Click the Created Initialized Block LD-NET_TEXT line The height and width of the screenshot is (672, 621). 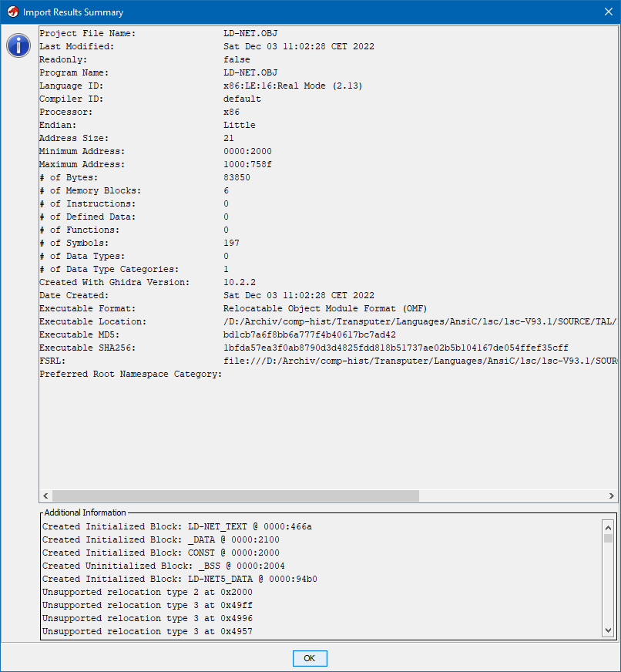point(177,526)
